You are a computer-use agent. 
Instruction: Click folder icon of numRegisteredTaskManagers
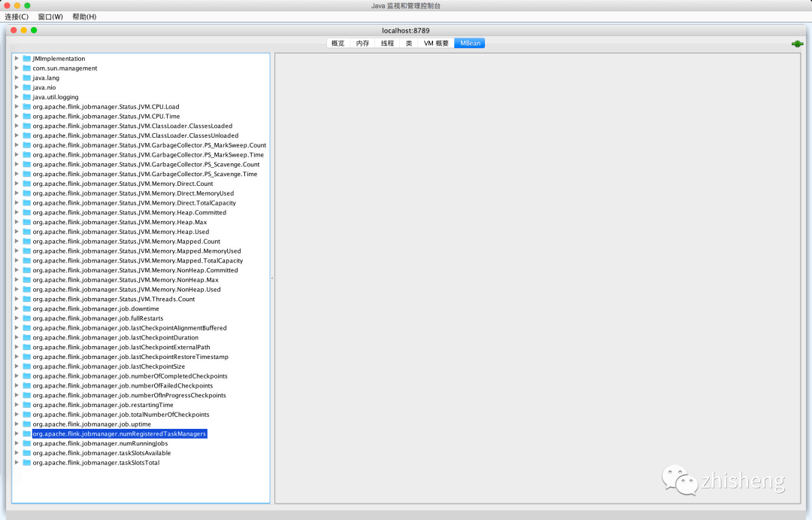pyautogui.click(x=27, y=434)
